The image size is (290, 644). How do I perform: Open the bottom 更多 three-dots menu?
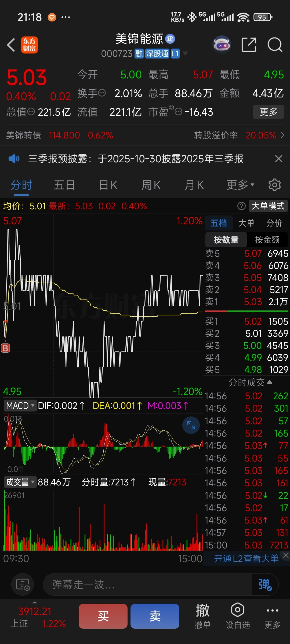(x=273, y=616)
